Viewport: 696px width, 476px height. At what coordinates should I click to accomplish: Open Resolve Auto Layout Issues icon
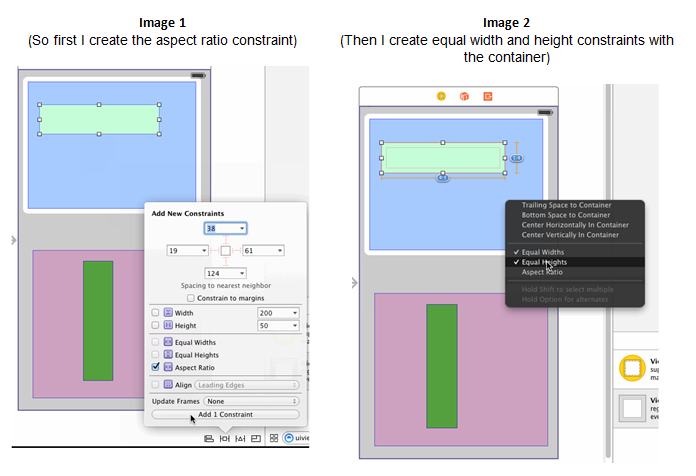240,438
